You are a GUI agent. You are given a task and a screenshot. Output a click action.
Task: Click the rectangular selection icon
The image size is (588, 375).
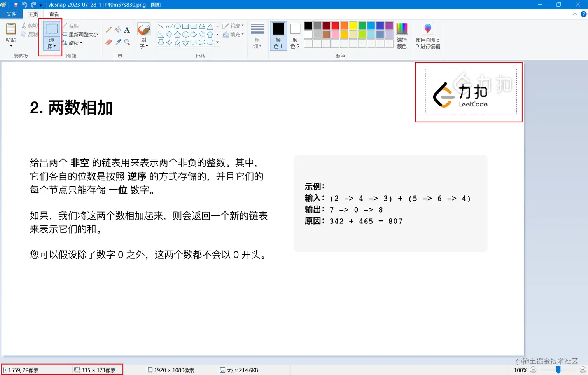52,29
